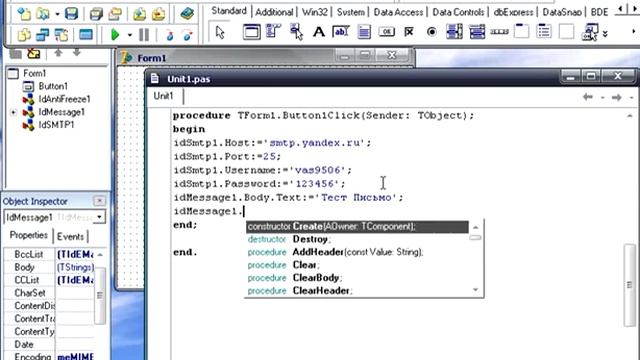Select Button1 in Object TreeView
The image size is (640, 360).
pyautogui.click(x=53, y=86)
